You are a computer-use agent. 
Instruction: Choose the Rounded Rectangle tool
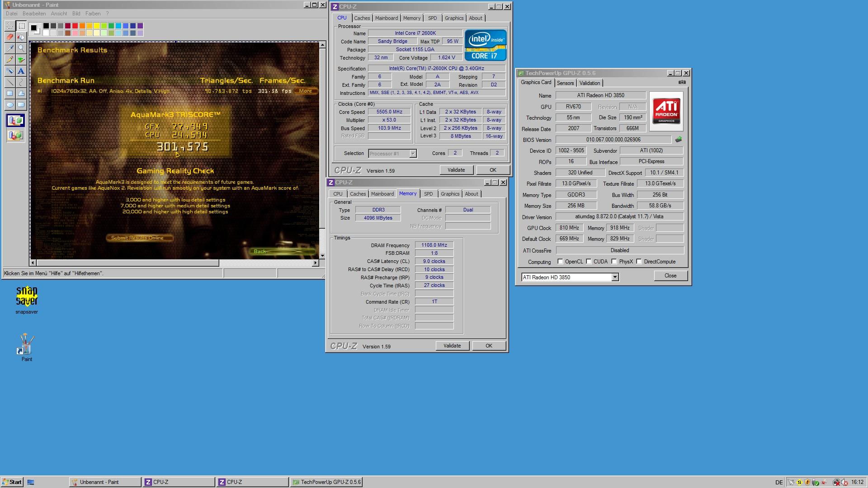pos(21,105)
